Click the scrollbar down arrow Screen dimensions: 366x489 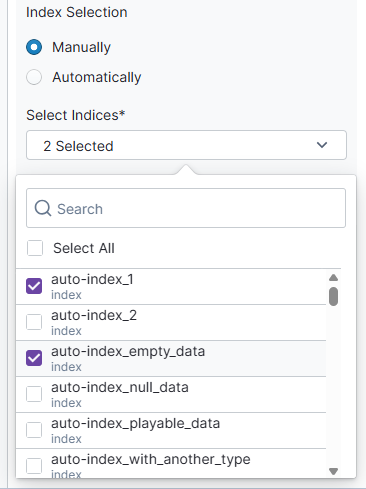(333, 471)
